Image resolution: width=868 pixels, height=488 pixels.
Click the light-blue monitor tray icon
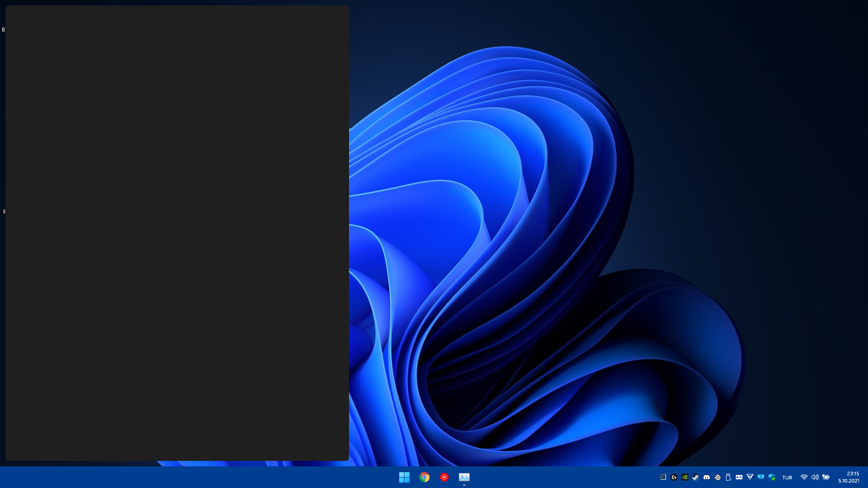coord(761,477)
